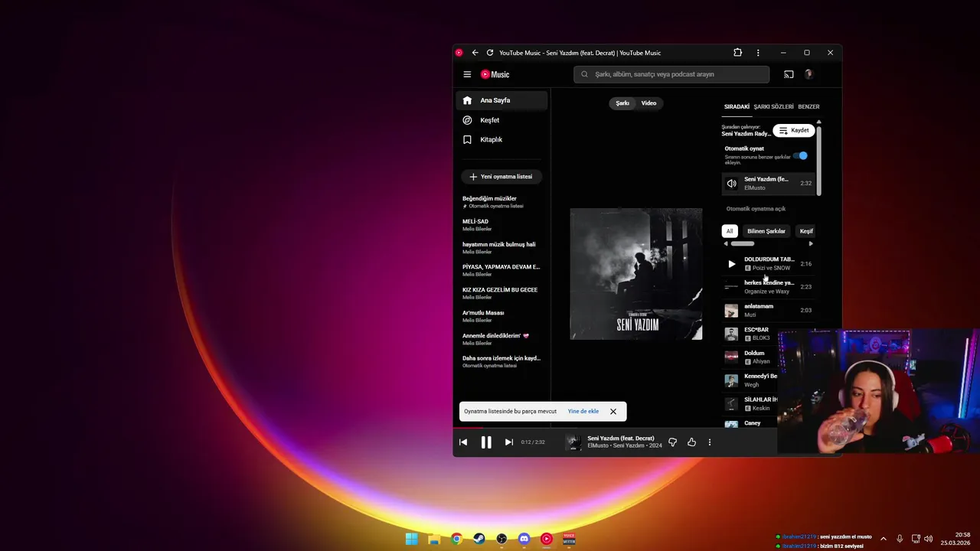Open Kitaplık in sidebar
Screen dimensions: 980x551
click(x=502, y=139)
